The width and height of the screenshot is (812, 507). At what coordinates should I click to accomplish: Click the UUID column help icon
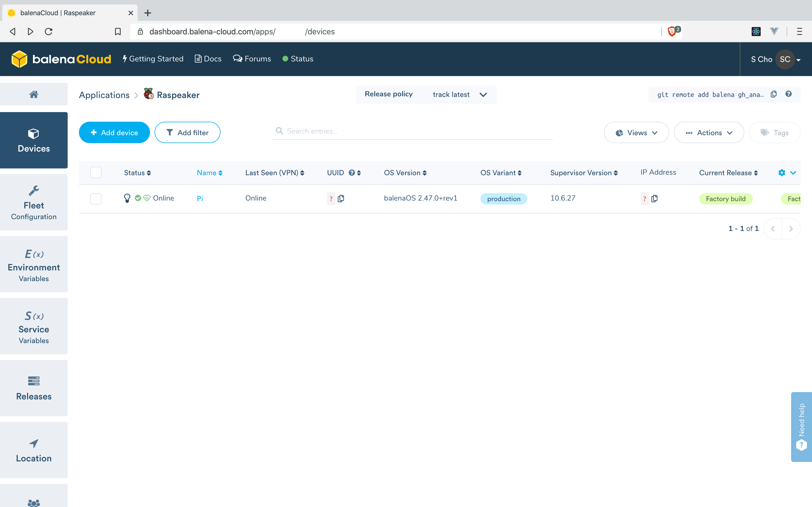(351, 173)
